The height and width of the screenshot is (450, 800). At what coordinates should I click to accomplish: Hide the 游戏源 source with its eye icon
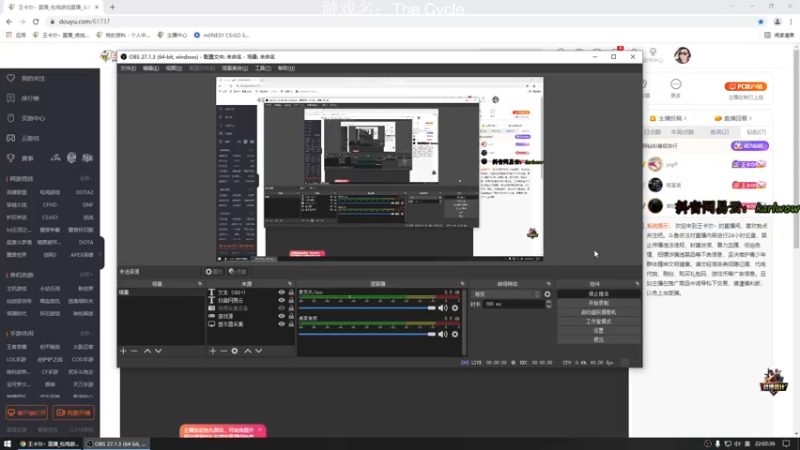[x=282, y=316]
